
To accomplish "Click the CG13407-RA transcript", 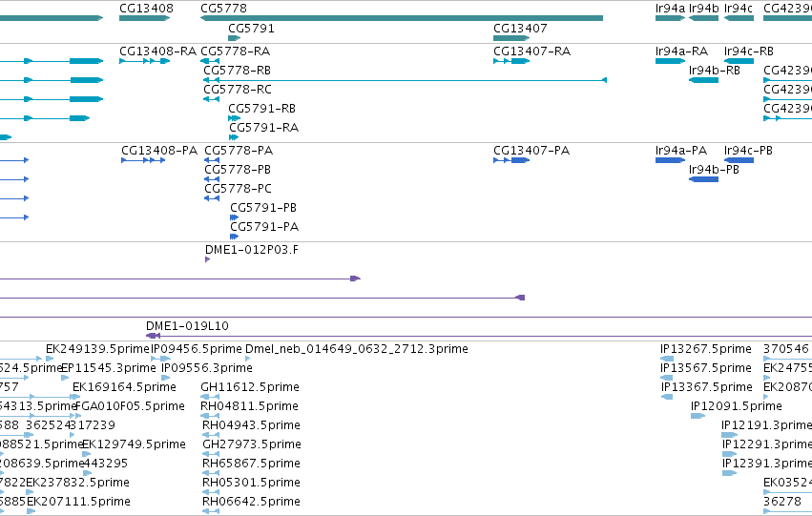I will tap(511, 61).
